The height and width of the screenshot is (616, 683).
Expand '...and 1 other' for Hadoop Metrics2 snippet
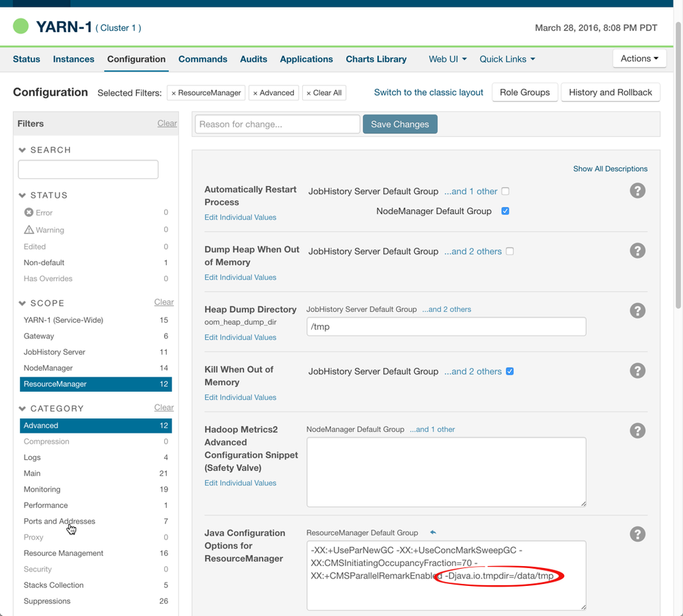coord(432,429)
